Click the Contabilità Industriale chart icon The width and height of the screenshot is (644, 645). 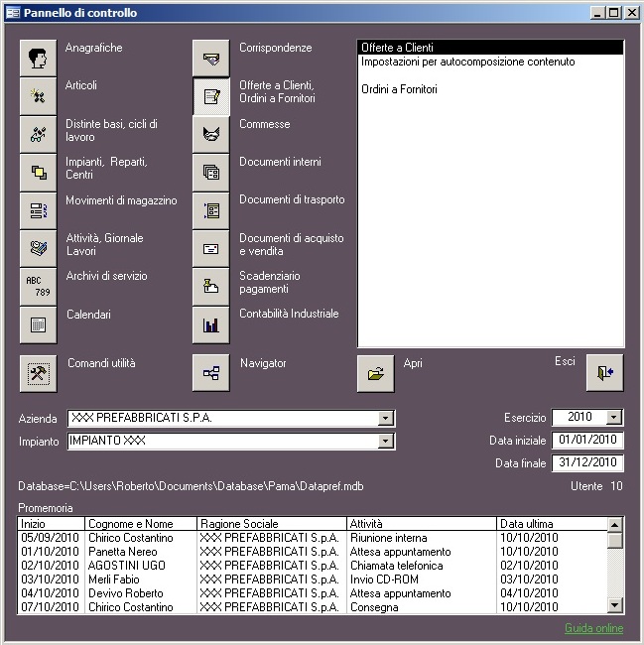click(x=210, y=324)
